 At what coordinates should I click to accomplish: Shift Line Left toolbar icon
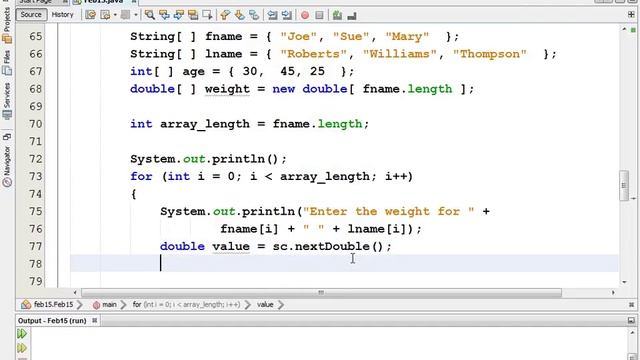coord(272,15)
